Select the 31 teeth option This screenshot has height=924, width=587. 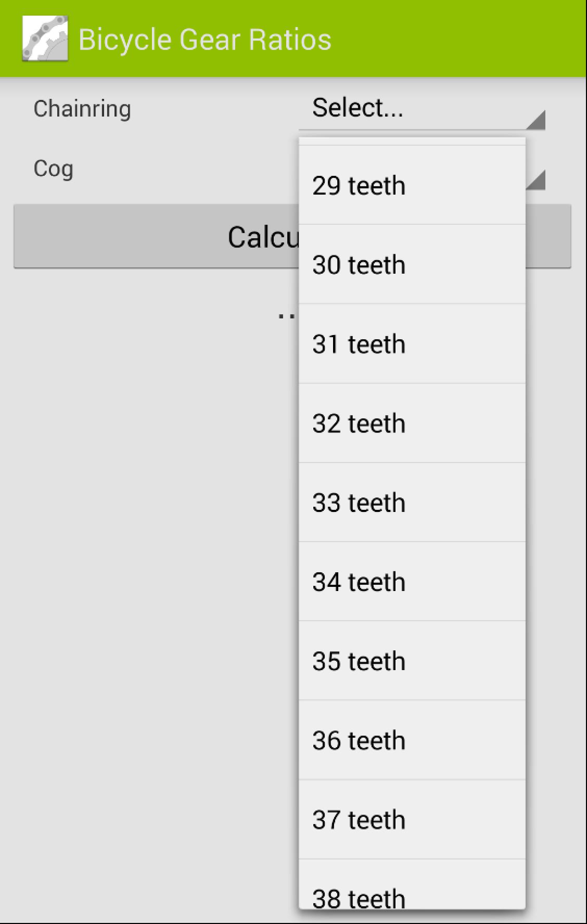point(412,344)
